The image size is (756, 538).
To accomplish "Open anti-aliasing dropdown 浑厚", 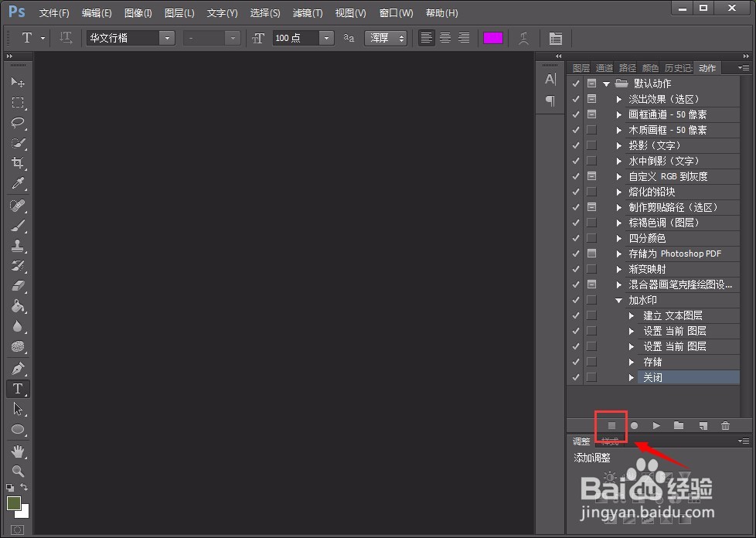I will coord(386,38).
